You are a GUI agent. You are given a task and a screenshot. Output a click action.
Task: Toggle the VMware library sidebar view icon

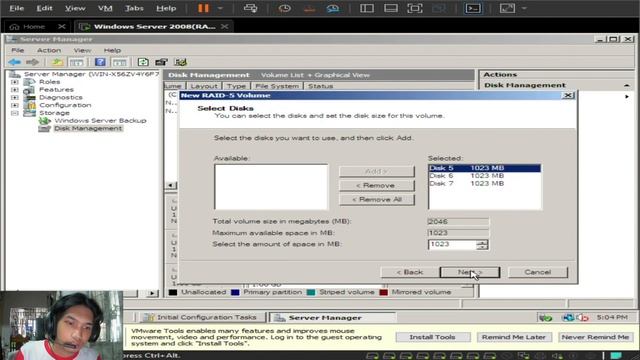point(367,8)
